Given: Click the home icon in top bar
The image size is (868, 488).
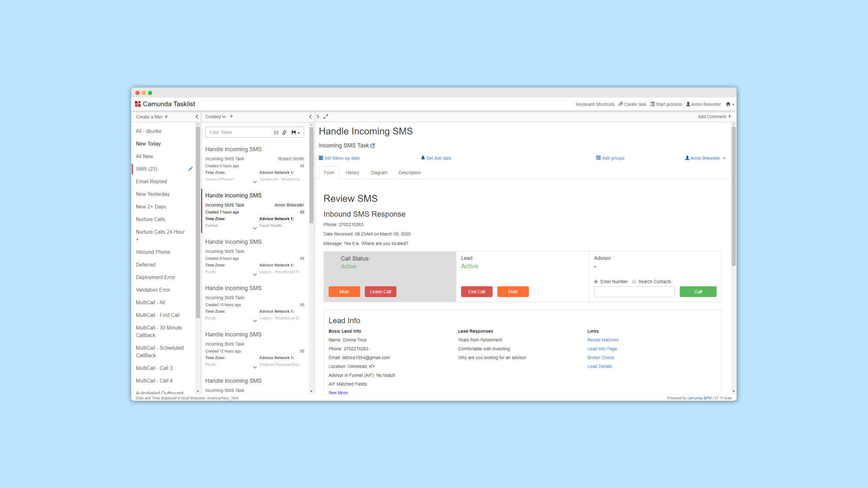Looking at the screenshot, I should coord(728,104).
